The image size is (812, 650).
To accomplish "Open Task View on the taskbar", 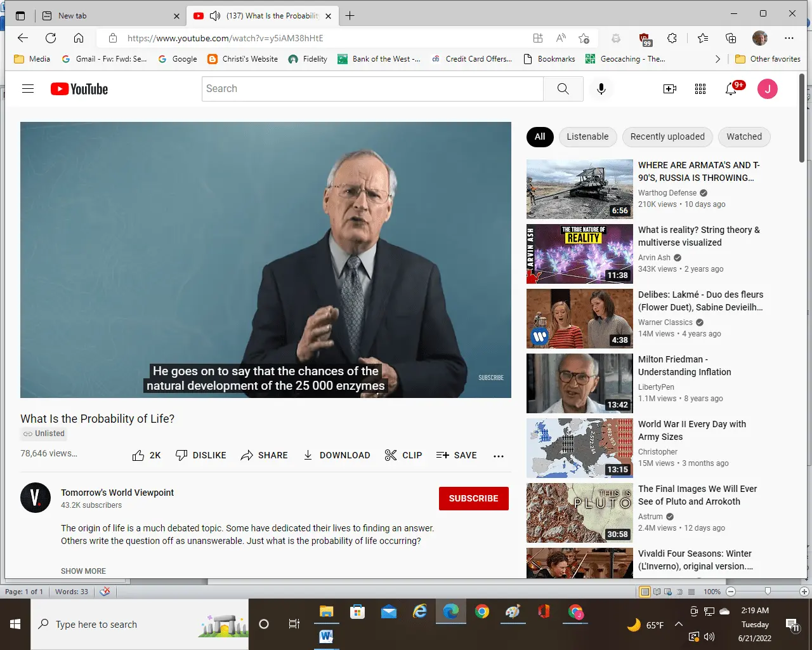I will pyautogui.click(x=294, y=625).
